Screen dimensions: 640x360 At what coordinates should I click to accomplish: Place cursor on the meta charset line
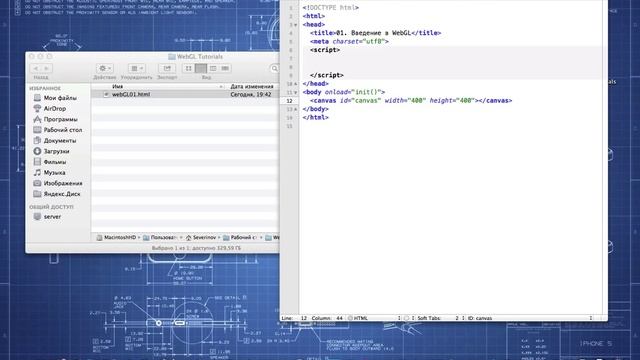click(349, 42)
